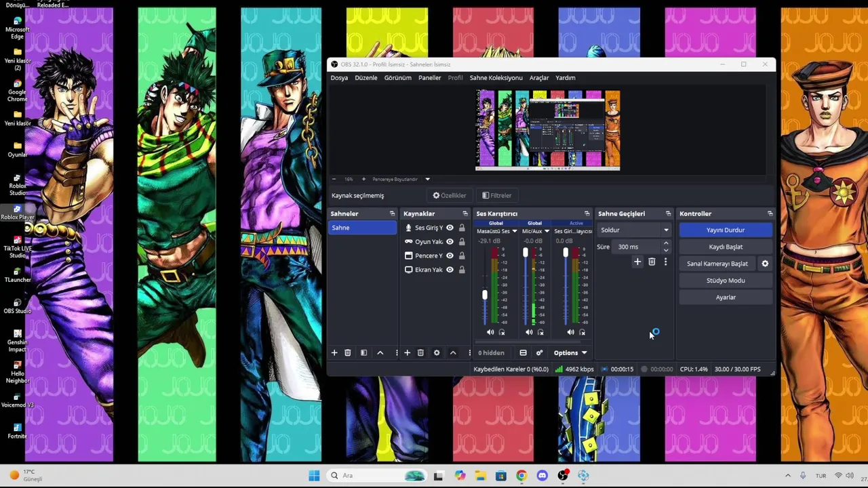Toggle monitoring for Masaüstü Ses headphones icon
The width and height of the screenshot is (868, 488).
(x=502, y=332)
